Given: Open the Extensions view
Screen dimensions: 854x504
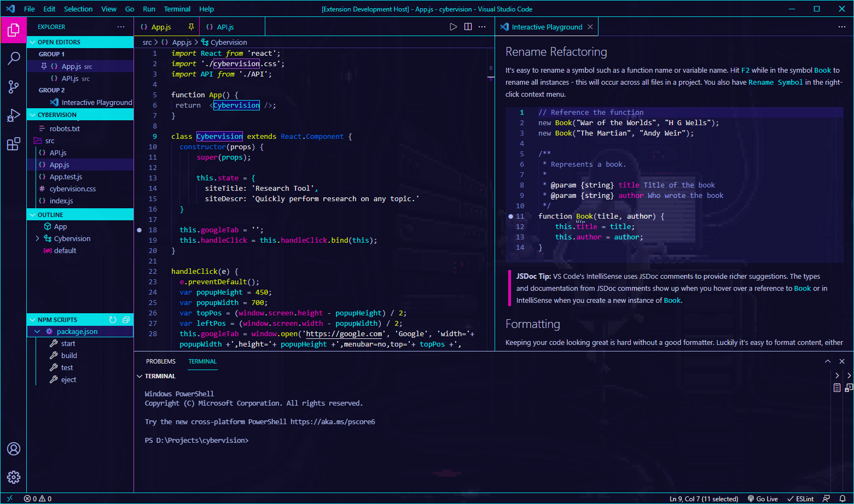Looking at the screenshot, I should pos(14,144).
